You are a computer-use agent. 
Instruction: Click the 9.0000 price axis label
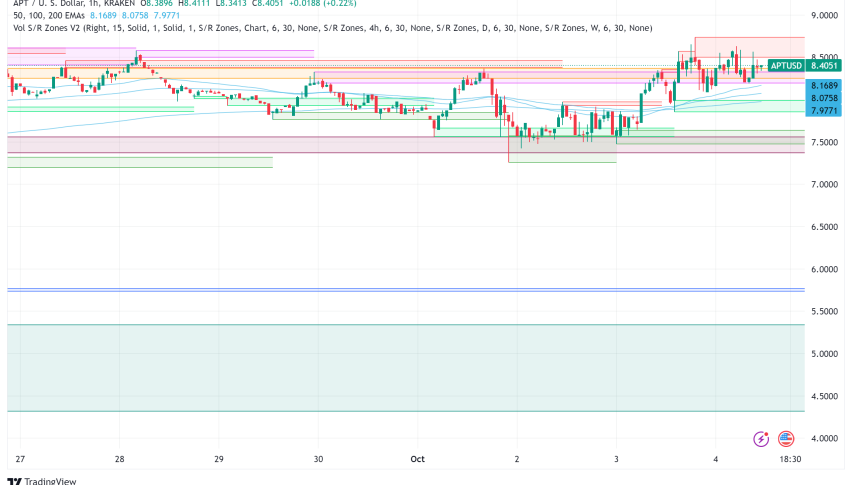(x=824, y=15)
